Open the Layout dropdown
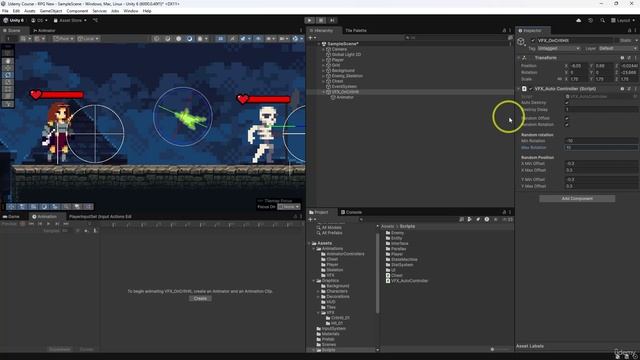Viewport: 640px width, 360px height. pyautogui.click(x=622, y=20)
